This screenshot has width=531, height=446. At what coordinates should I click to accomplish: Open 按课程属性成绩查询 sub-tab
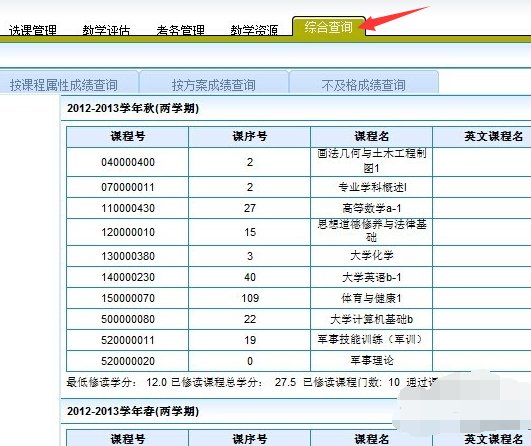click(x=64, y=85)
